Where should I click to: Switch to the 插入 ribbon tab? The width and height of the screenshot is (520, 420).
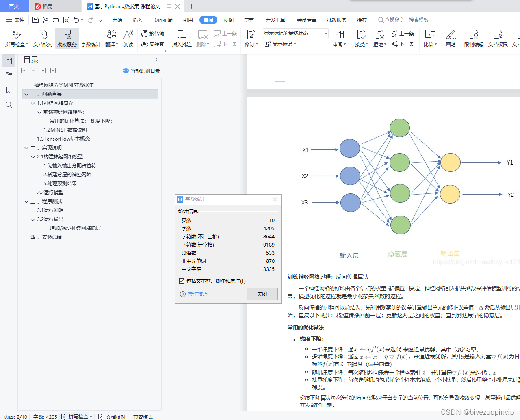click(x=138, y=19)
